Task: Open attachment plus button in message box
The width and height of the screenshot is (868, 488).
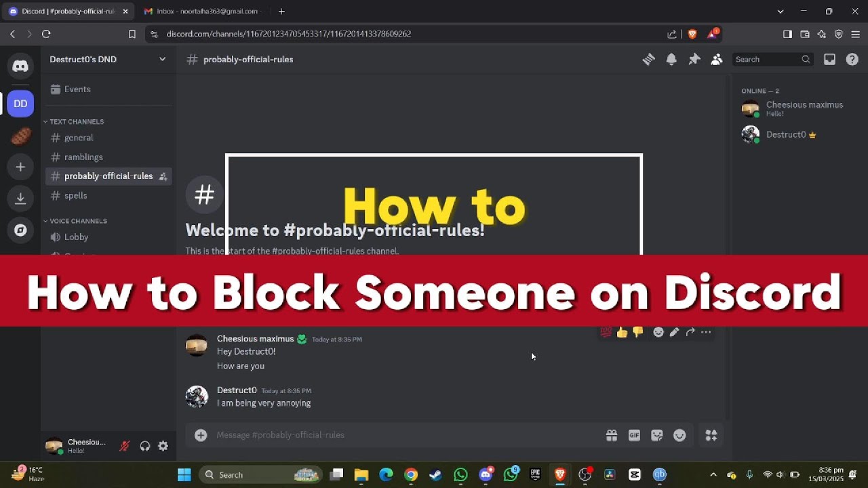Action: (201, 435)
